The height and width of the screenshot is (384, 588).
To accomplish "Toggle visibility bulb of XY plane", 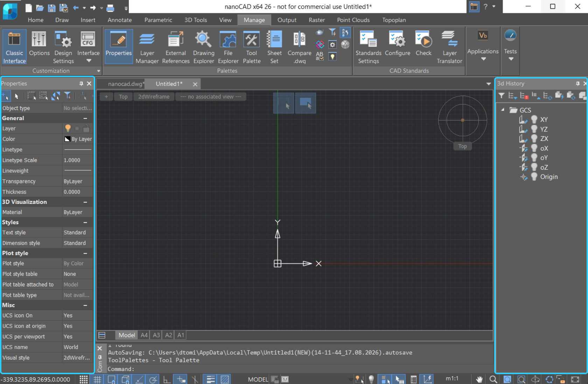I will tap(534, 119).
